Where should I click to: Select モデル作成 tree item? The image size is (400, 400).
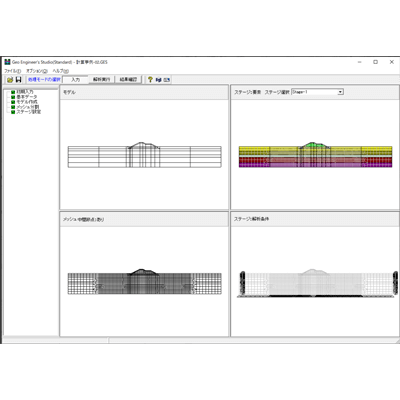point(27,102)
